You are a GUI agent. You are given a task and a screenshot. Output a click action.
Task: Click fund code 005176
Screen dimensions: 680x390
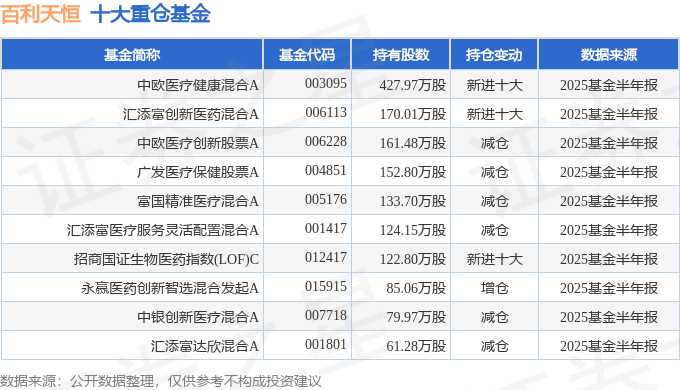point(326,200)
